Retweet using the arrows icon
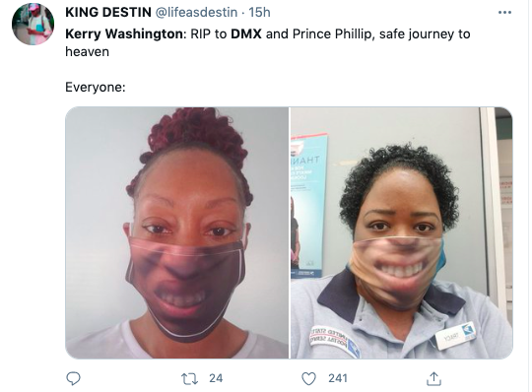532x392 pixels. (x=190, y=378)
